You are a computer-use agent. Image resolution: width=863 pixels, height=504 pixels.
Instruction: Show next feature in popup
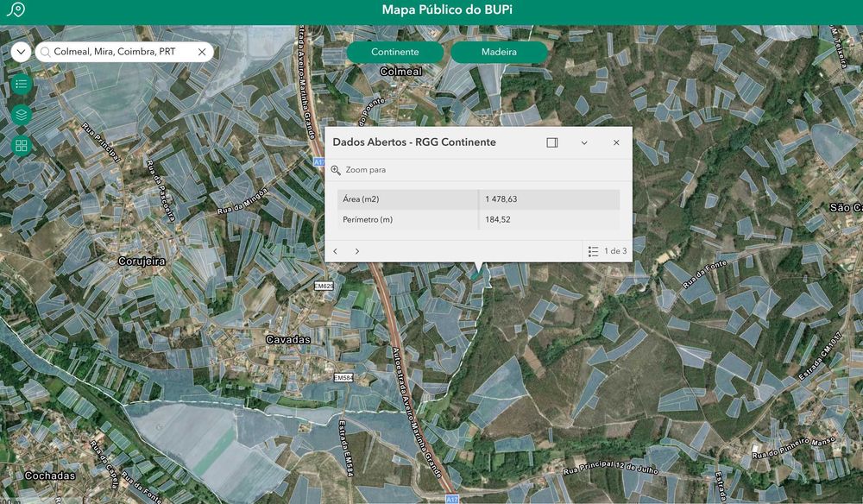[356, 251]
